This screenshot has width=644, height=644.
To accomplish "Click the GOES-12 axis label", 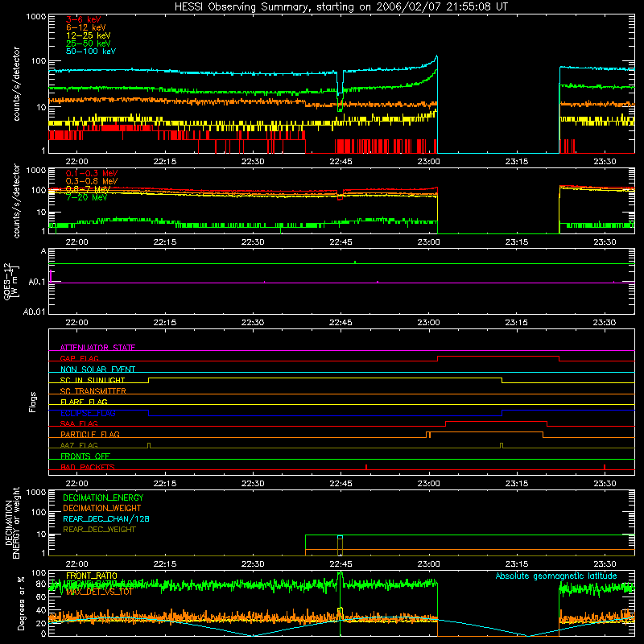I will pos(10,281).
